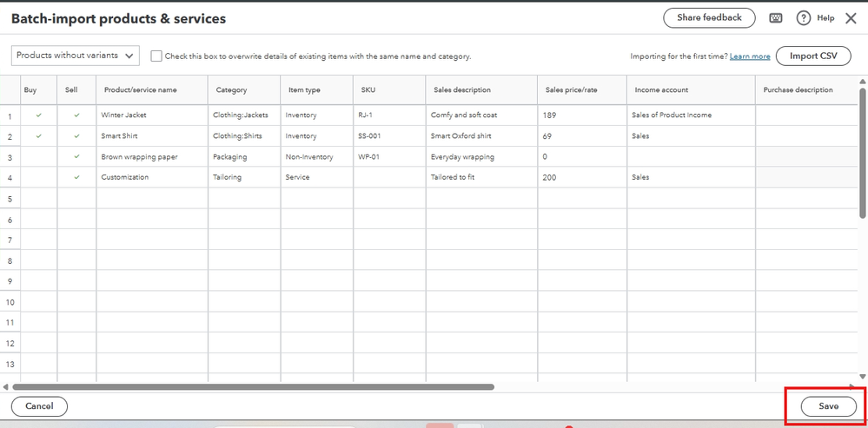868x428 pixels.
Task: Toggle Sell checkmark for Smart Shirt
Action: [76, 136]
